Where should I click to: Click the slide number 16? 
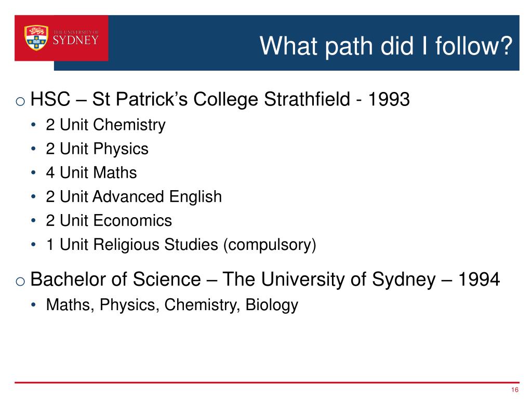click(515, 391)
